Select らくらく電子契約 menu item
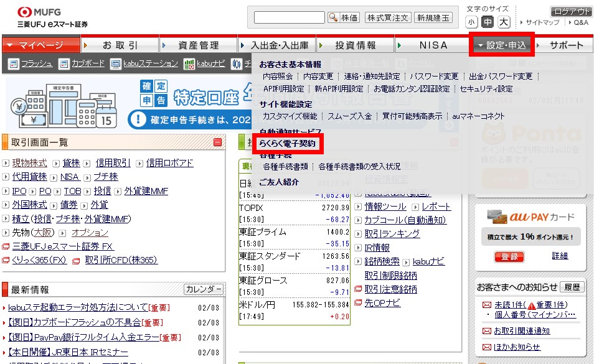 288,144
